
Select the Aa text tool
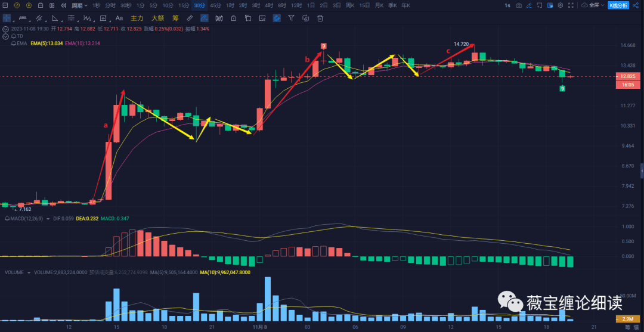(119, 18)
